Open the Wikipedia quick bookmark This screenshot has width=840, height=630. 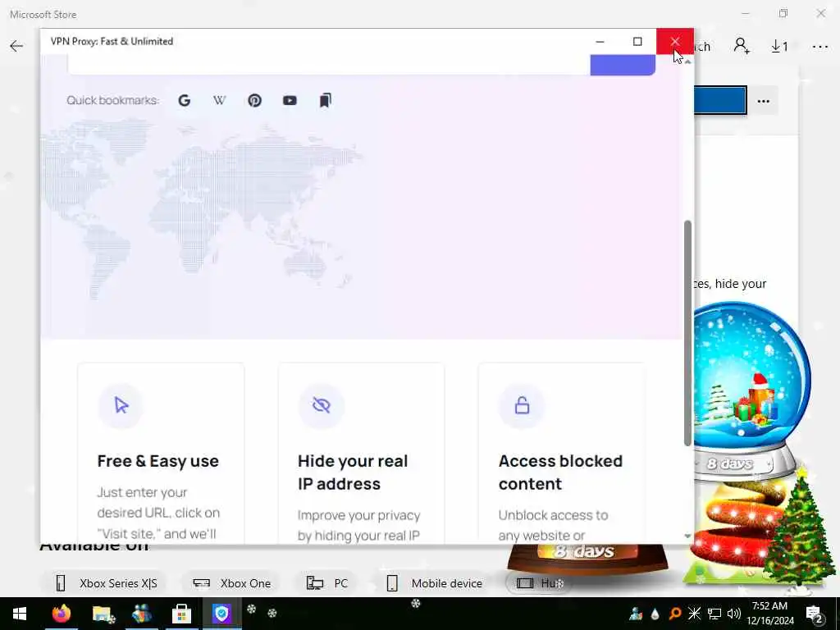click(x=219, y=100)
